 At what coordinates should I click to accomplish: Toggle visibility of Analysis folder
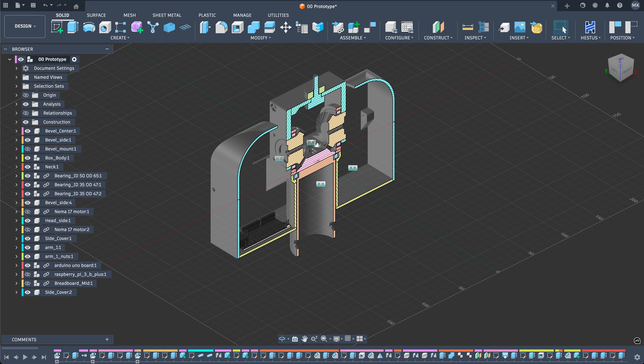(26, 104)
